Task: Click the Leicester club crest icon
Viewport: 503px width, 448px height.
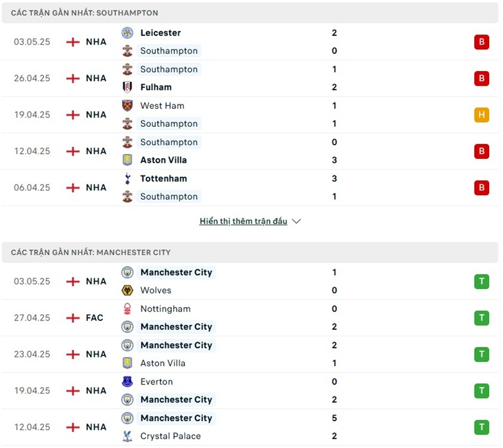Action: tap(128, 33)
